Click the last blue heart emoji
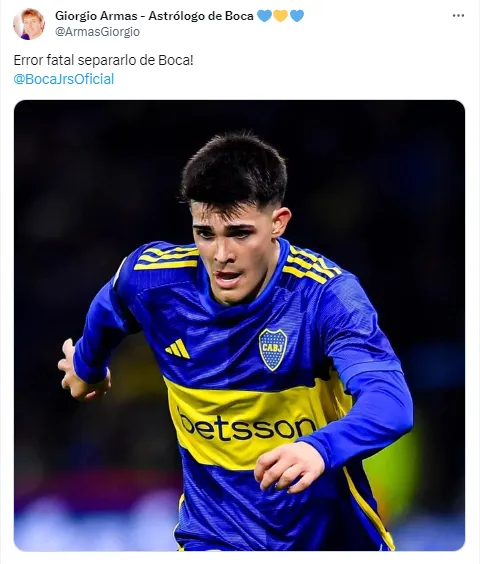 click(x=297, y=16)
